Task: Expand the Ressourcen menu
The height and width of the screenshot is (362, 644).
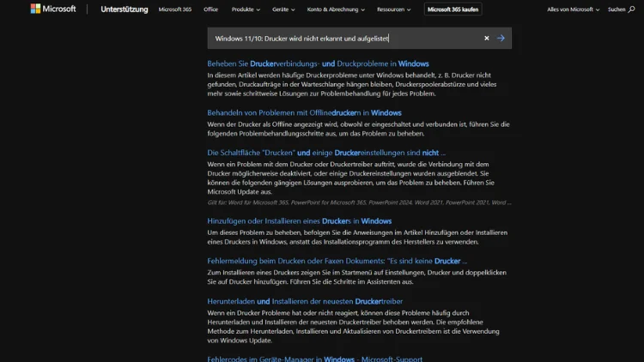Action: pos(393,9)
